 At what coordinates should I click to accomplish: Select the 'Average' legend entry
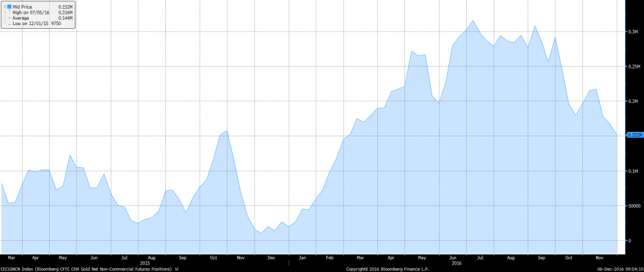[x=21, y=18]
